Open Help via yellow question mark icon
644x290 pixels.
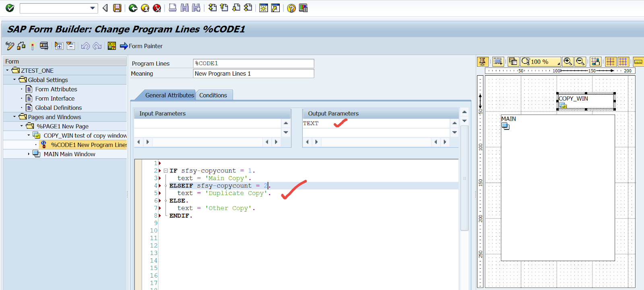point(291,8)
